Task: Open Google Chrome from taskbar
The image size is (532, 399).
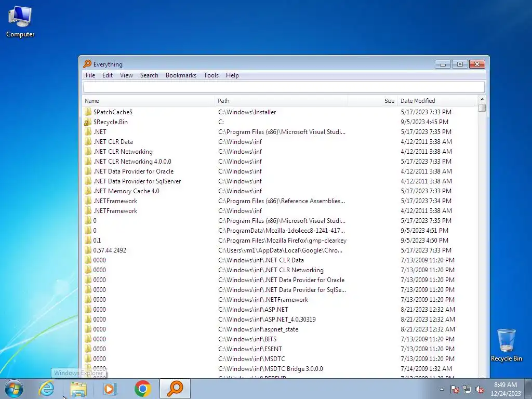Action: point(142,389)
